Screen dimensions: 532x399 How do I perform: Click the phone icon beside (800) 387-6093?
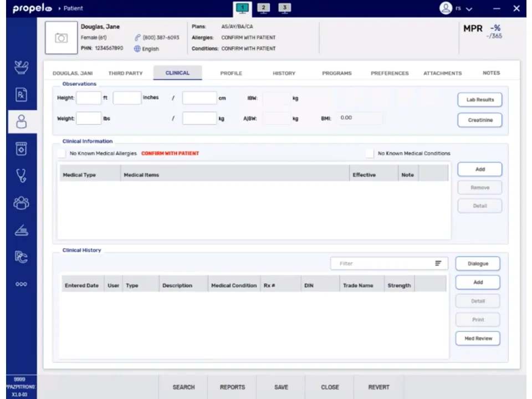tap(137, 38)
